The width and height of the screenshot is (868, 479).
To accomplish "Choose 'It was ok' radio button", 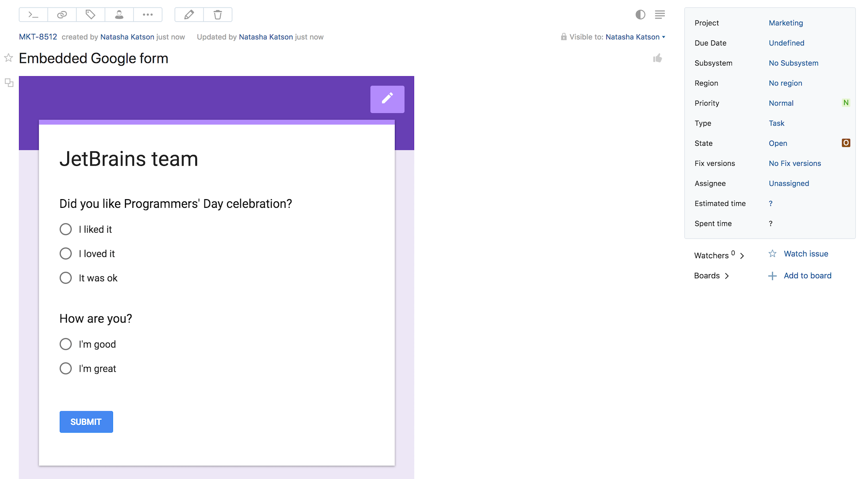I will pos(66,278).
